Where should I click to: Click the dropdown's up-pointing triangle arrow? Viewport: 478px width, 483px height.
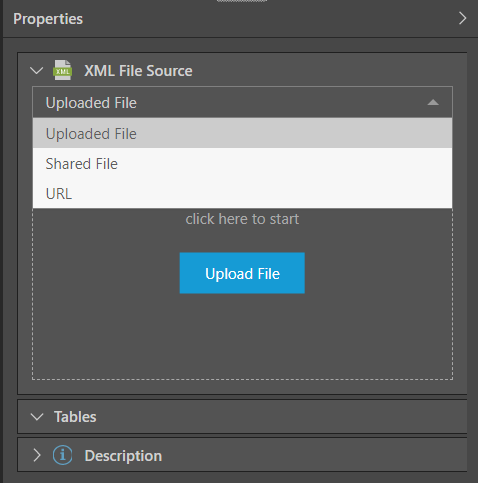click(433, 102)
